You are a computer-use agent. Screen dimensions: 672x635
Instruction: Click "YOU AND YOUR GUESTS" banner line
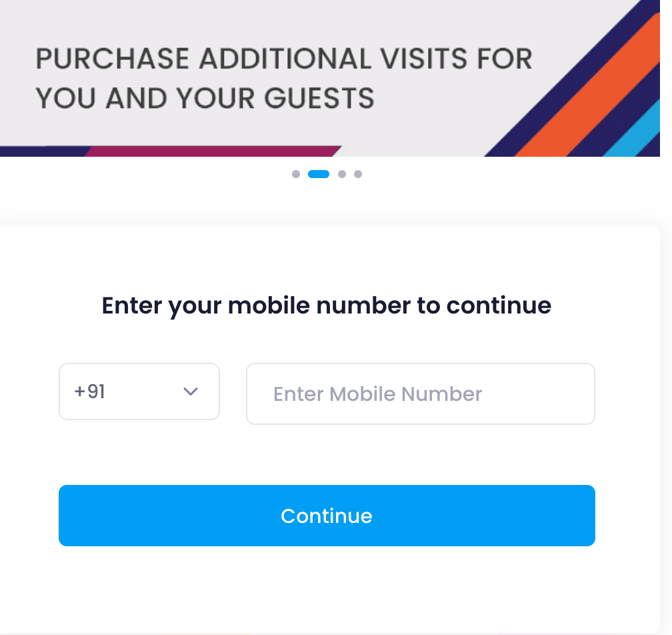coord(205,98)
